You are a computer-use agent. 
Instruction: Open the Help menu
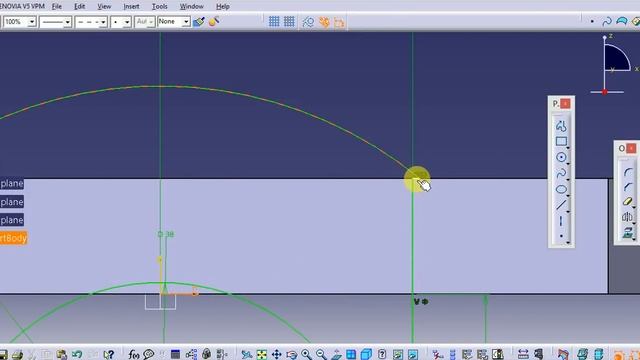tap(222, 7)
